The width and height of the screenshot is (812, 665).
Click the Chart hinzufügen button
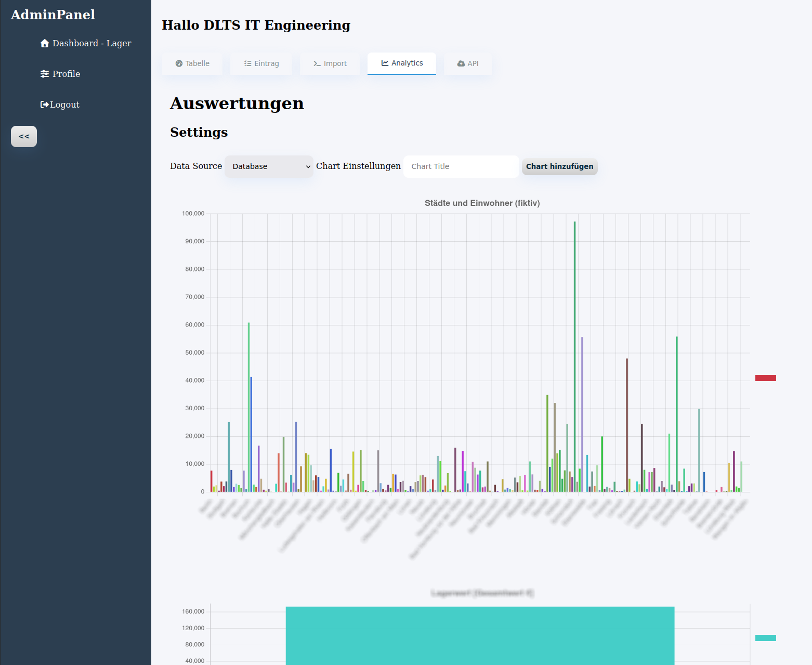pos(560,166)
